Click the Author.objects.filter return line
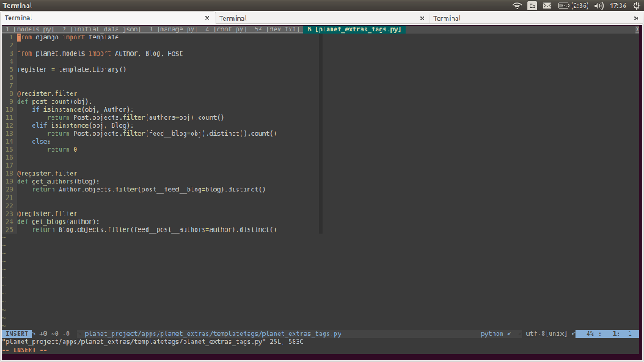This screenshot has width=644, height=362. (x=149, y=190)
